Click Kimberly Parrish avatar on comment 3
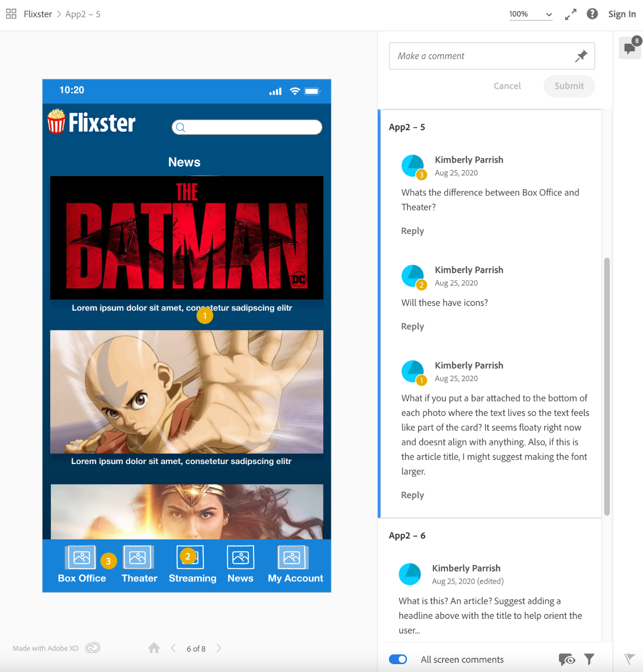The height and width of the screenshot is (672, 643). [x=412, y=166]
